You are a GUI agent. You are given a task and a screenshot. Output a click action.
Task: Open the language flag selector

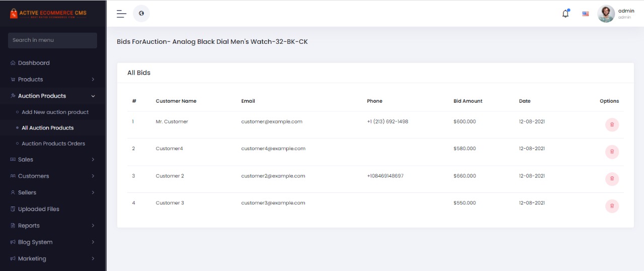point(586,14)
